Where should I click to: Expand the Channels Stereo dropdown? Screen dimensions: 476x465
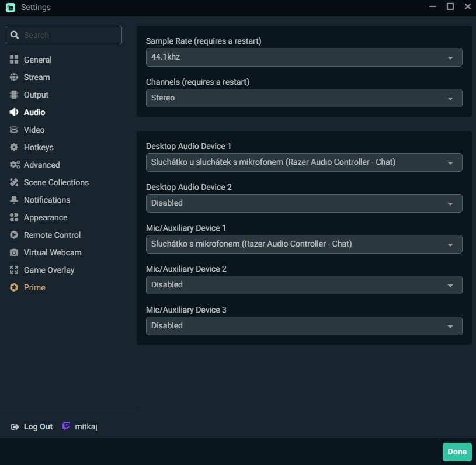304,98
